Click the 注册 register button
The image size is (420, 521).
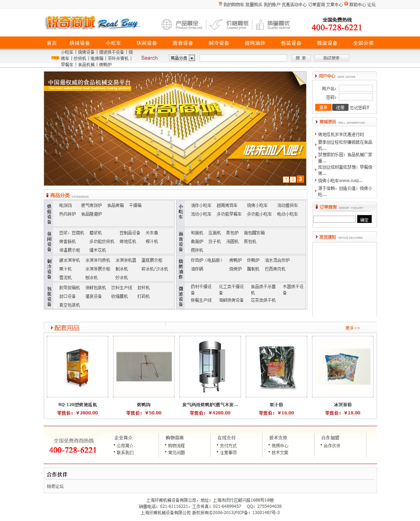[340, 107]
